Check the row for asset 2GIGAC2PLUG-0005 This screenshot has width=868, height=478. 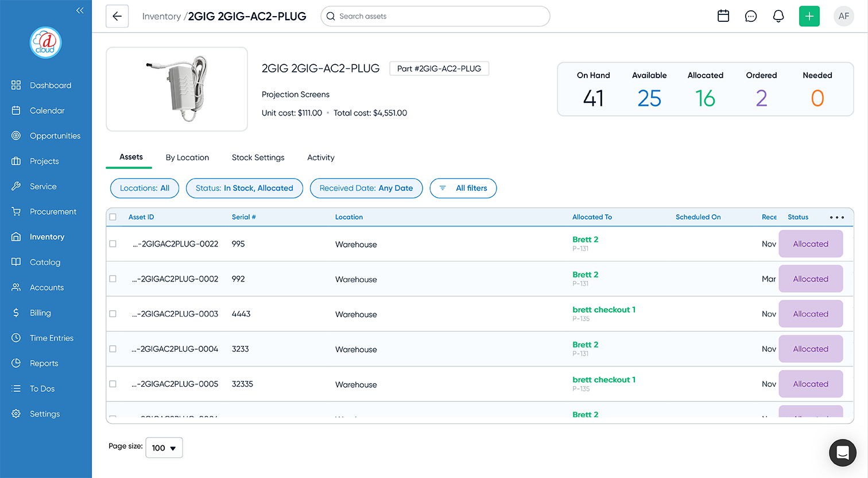pyautogui.click(x=113, y=384)
